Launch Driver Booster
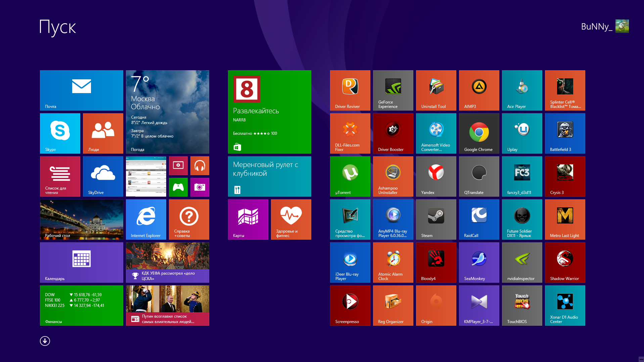This screenshot has height=362, width=644. point(393,133)
